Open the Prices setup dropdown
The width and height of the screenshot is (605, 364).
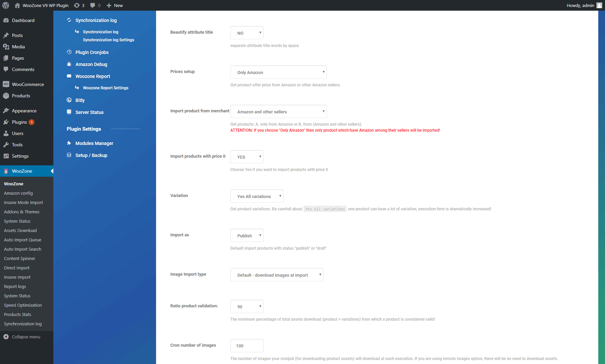[x=279, y=72]
